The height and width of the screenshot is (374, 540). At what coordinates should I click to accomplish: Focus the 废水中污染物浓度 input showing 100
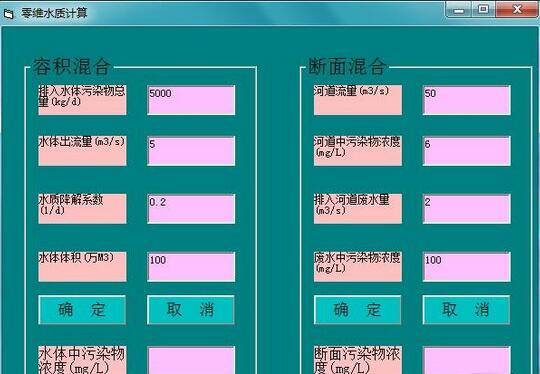pos(467,267)
